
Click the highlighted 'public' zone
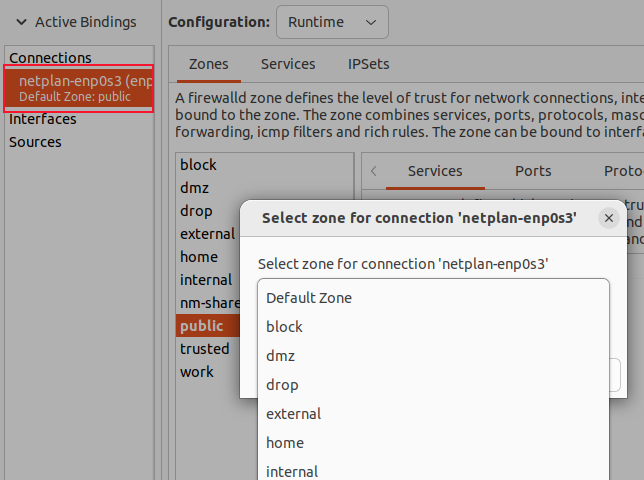click(x=202, y=326)
